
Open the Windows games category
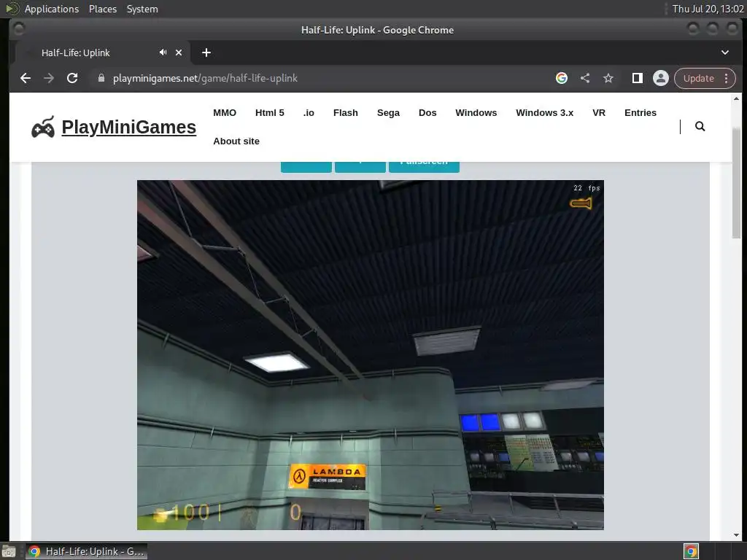click(x=476, y=113)
